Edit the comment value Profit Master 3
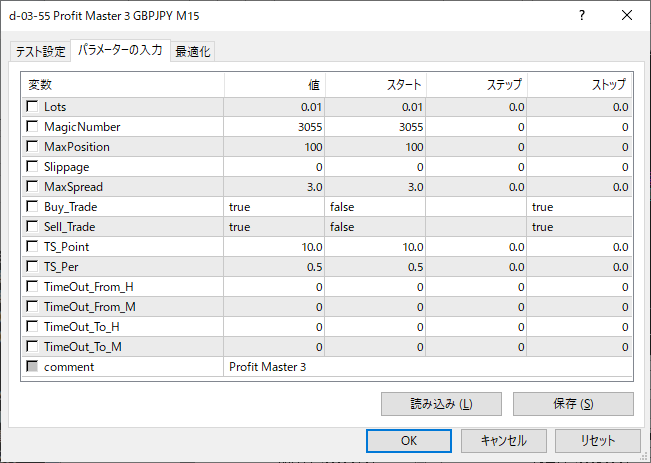 pos(428,367)
